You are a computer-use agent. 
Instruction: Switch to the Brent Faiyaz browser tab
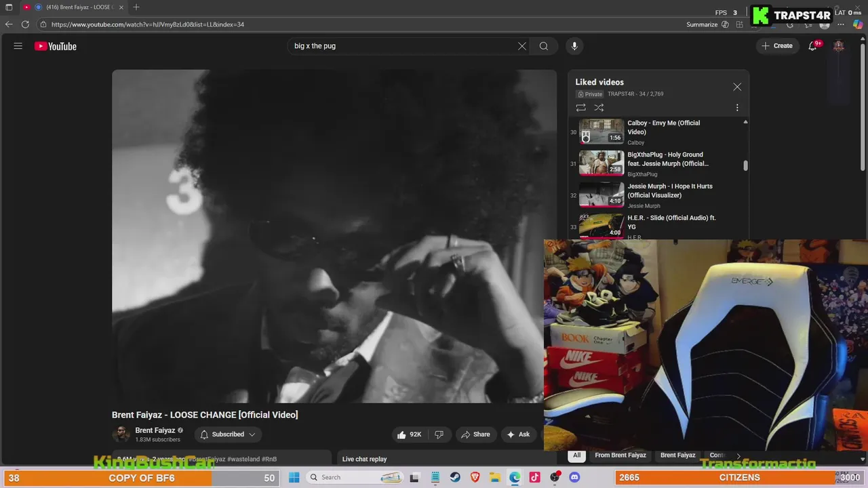point(73,7)
